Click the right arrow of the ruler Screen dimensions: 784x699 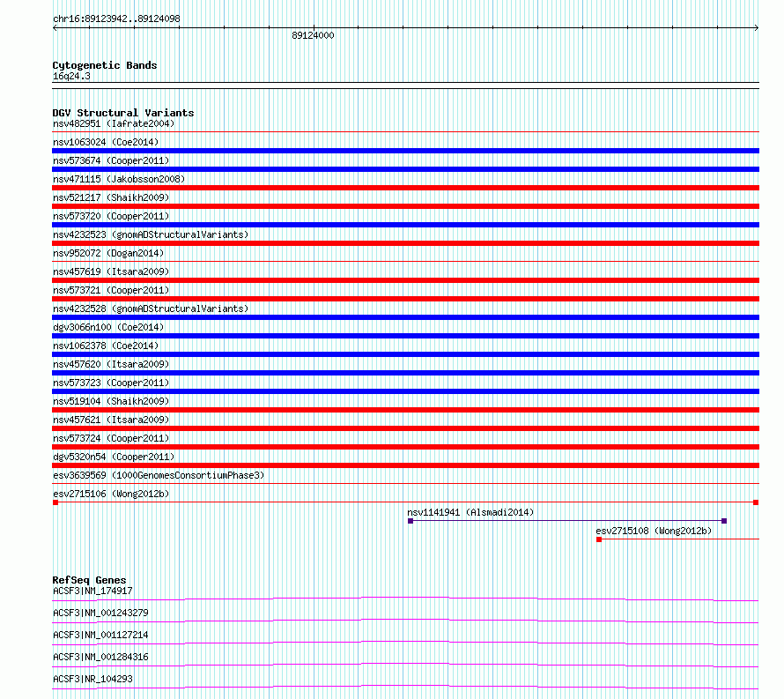[757, 28]
